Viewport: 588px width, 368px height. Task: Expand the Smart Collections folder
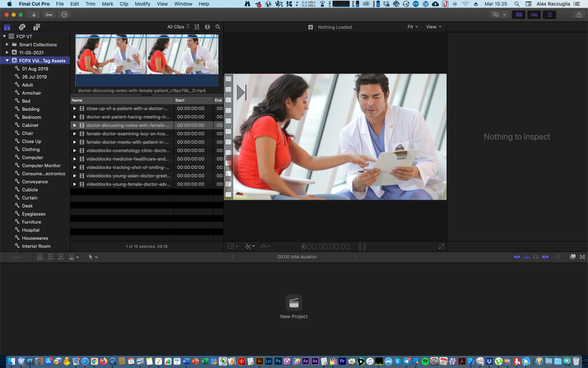(7, 45)
